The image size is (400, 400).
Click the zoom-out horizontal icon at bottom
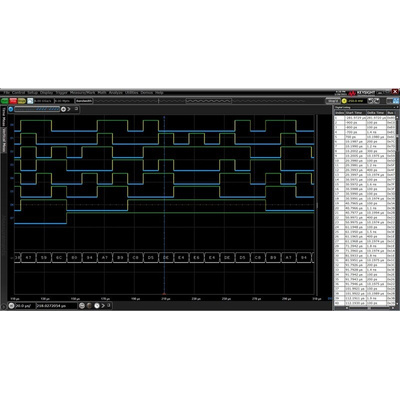[82, 306]
